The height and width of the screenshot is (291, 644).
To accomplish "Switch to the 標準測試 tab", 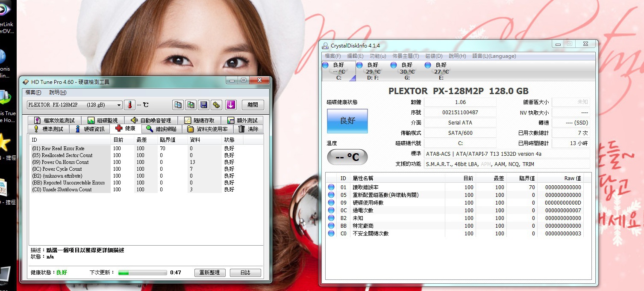I will tap(49, 129).
